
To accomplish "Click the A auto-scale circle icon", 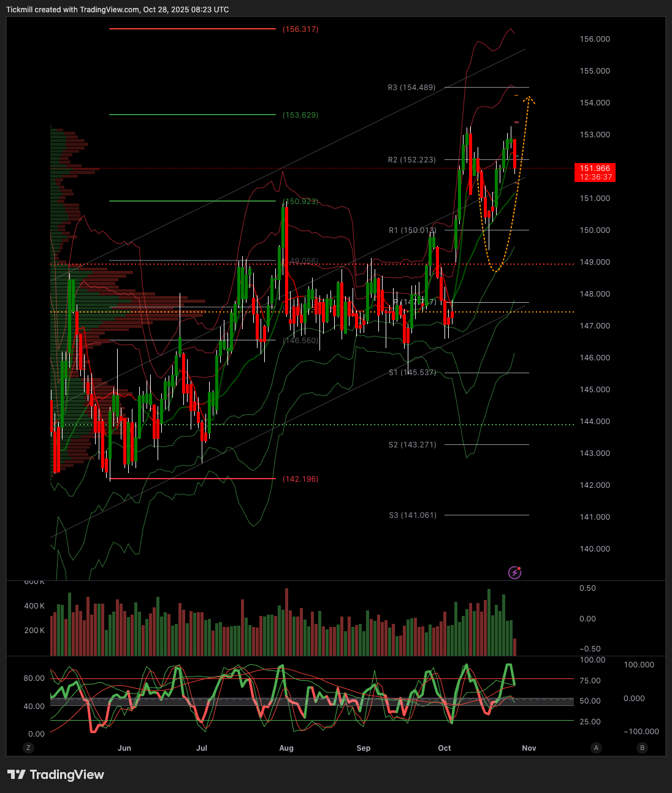I will [596, 748].
